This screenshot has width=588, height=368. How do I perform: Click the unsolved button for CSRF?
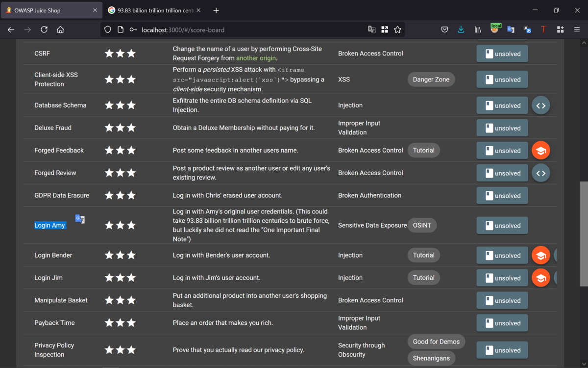[502, 54]
